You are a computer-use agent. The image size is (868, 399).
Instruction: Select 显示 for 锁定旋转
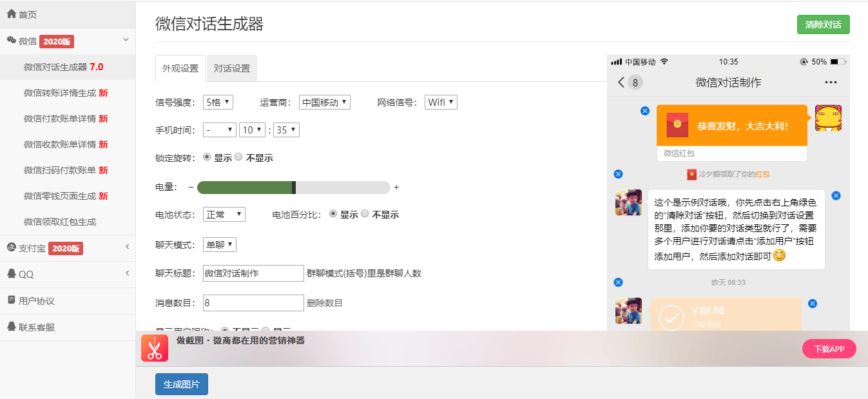(x=206, y=157)
